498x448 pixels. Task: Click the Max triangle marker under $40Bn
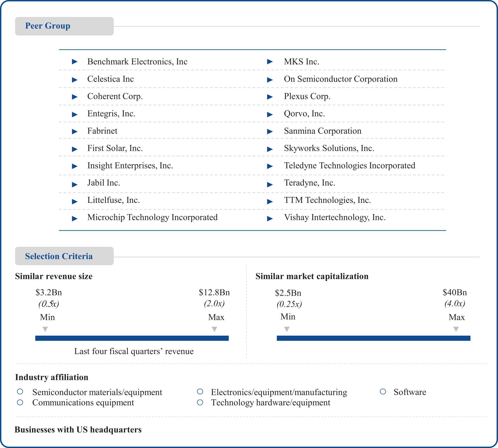456,329
